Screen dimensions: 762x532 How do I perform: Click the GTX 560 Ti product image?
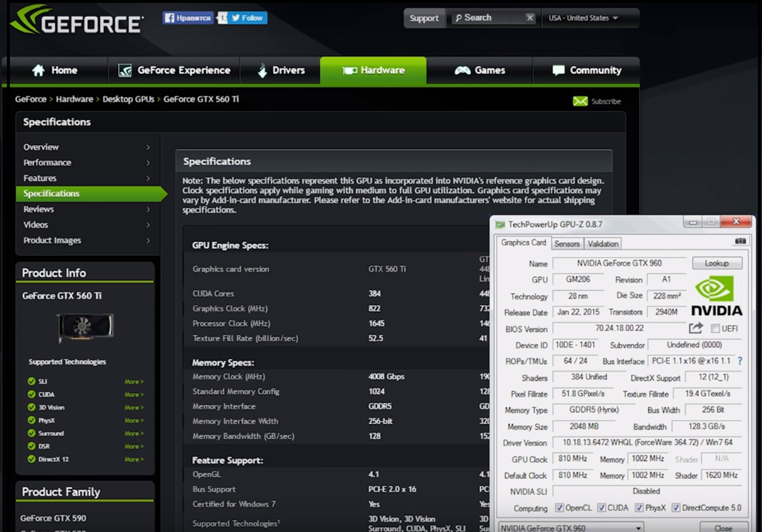(x=85, y=328)
